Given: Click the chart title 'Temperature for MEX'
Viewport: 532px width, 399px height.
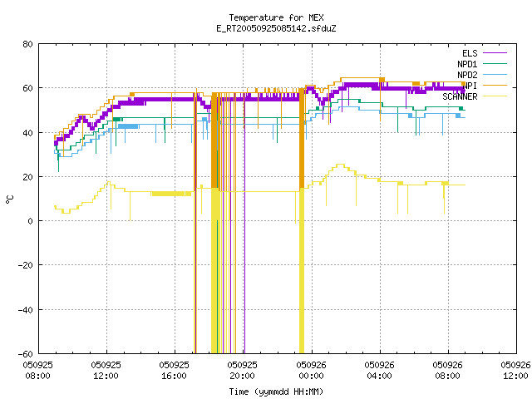Looking at the screenshot, I should (x=276, y=17).
